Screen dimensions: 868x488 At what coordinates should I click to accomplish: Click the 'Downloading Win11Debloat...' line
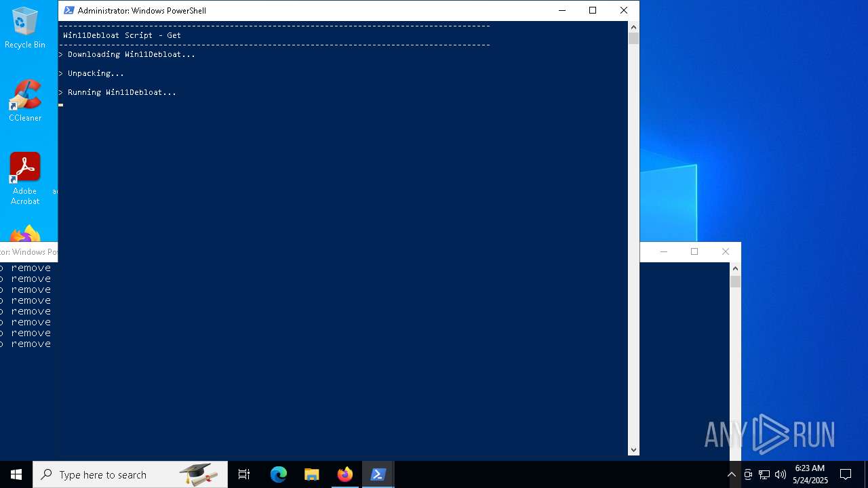(x=127, y=54)
